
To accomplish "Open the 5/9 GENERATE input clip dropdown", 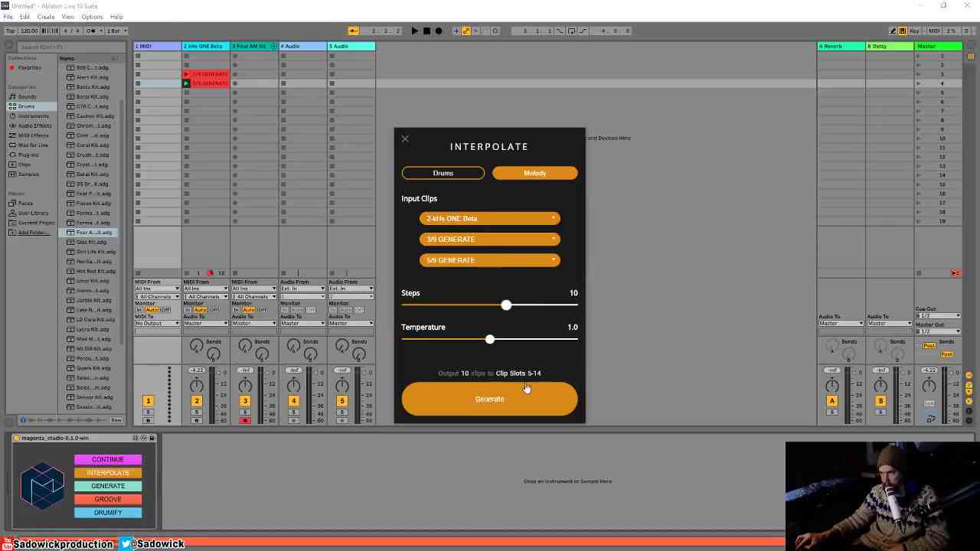I will (x=489, y=259).
